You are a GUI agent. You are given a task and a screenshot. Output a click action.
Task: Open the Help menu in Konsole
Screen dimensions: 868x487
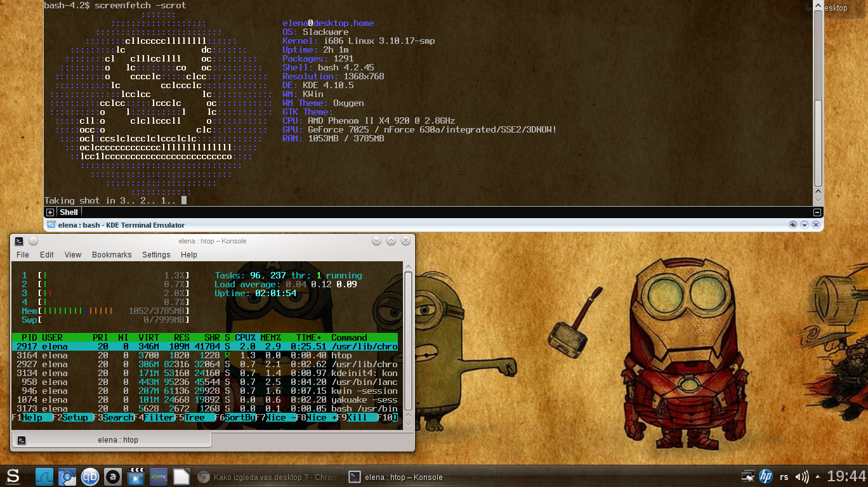click(x=189, y=255)
